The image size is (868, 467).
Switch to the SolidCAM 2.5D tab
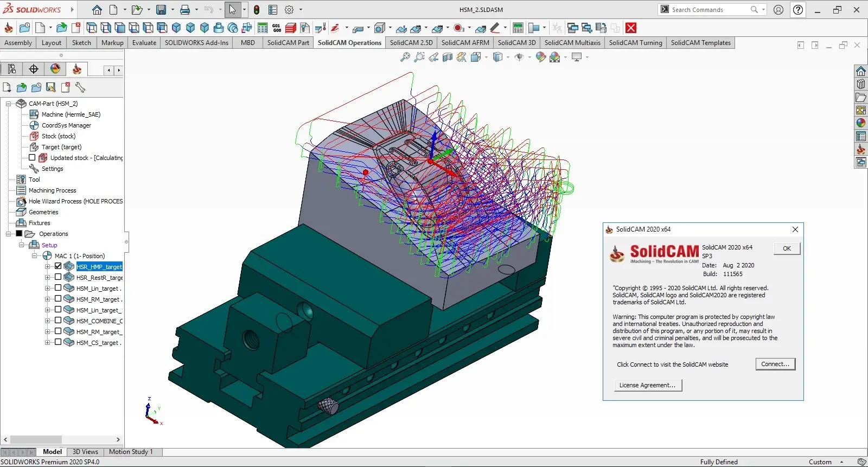point(411,43)
